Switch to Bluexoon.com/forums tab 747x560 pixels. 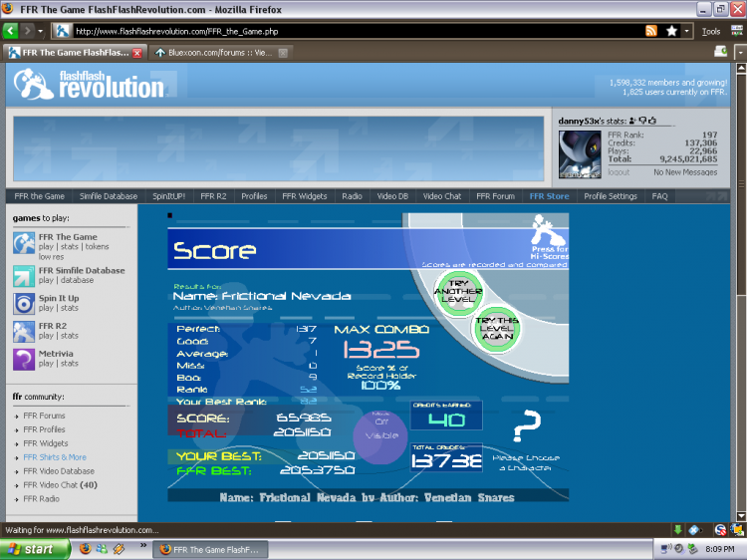point(219,53)
